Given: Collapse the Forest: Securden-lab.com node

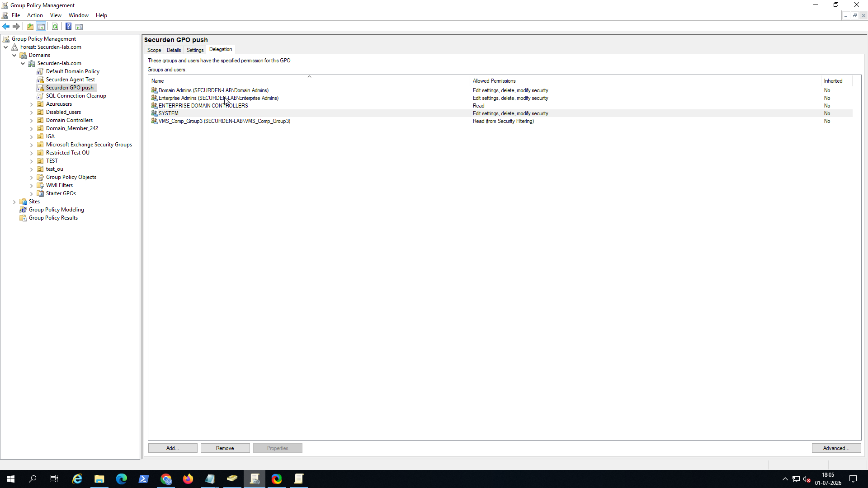Looking at the screenshot, I should 6,47.
